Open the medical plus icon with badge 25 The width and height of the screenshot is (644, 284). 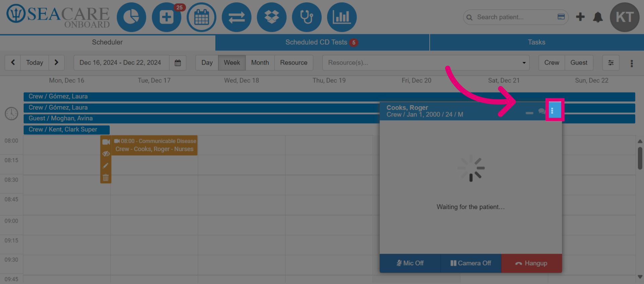point(167,17)
